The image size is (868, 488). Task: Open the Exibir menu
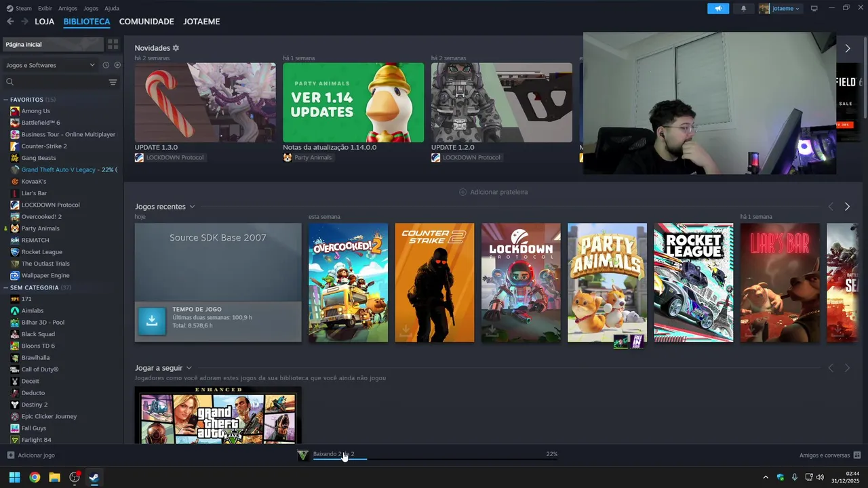tap(45, 8)
